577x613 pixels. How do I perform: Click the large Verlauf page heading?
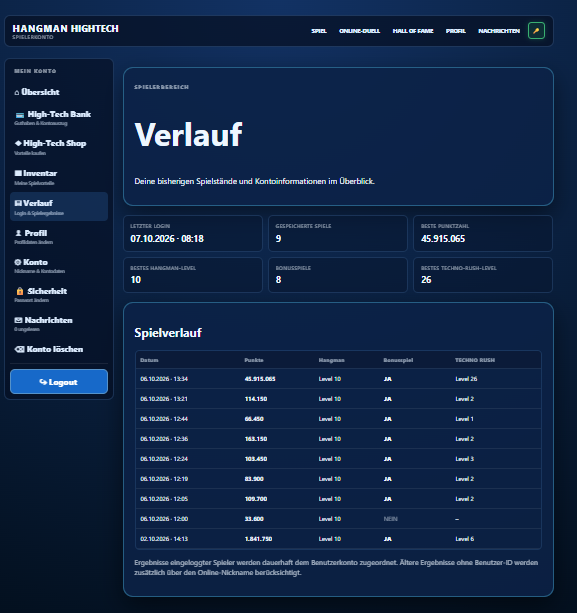(x=188, y=134)
